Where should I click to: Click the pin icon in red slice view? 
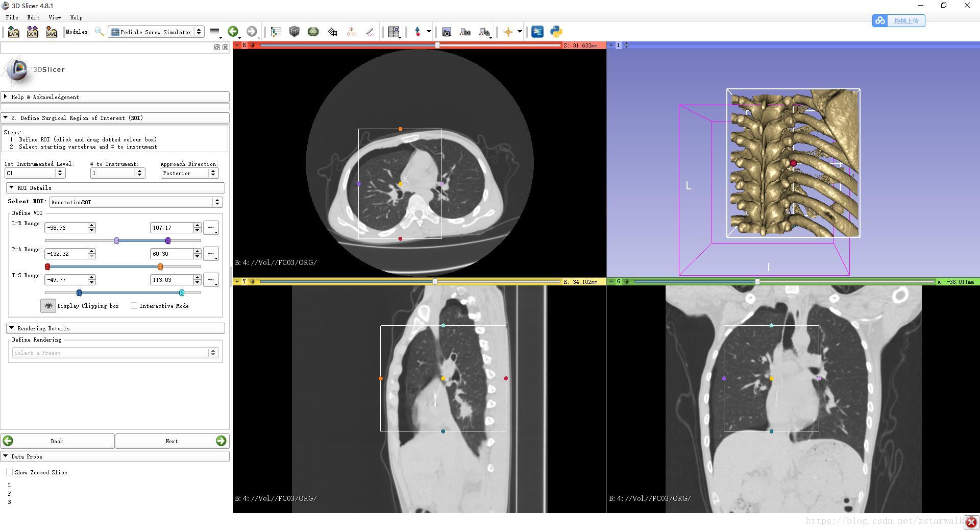click(237, 45)
